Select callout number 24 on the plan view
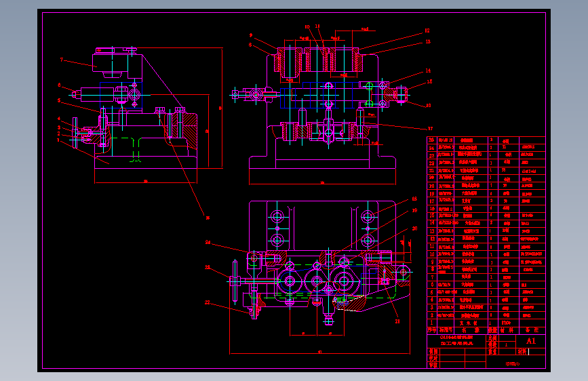Image resolution: width=588 pixels, height=381 pixels. pyautogui.click(x=208, y=242)
